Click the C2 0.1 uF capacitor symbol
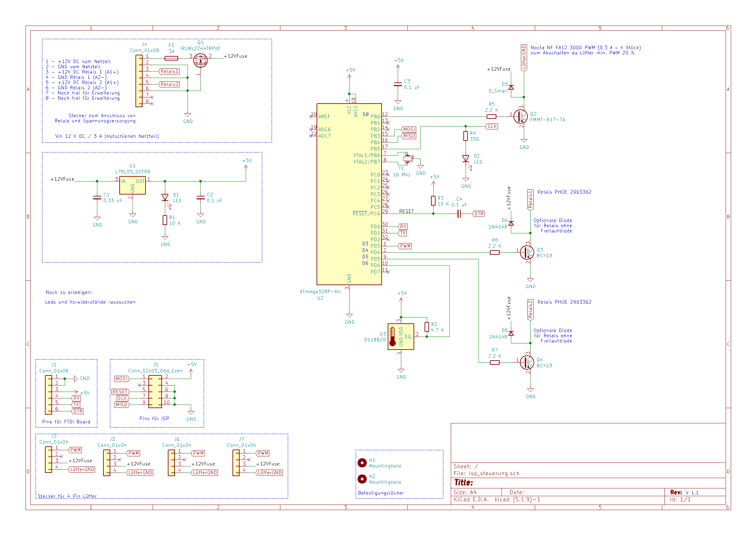756x535 pixels. (x=200, y=198)
